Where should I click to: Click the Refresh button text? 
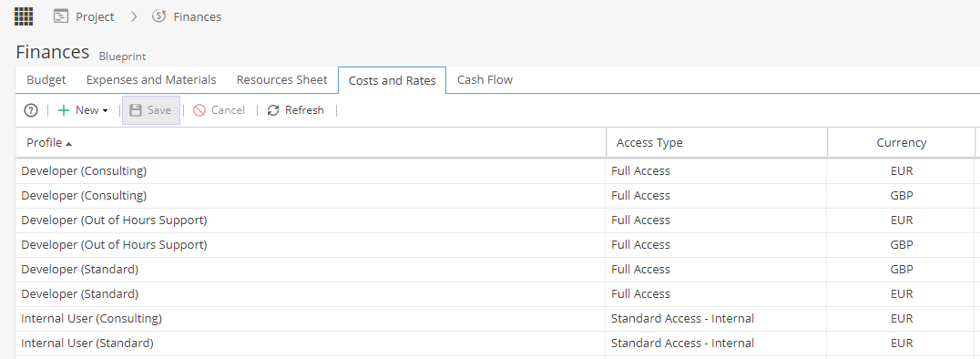point(304,110)
